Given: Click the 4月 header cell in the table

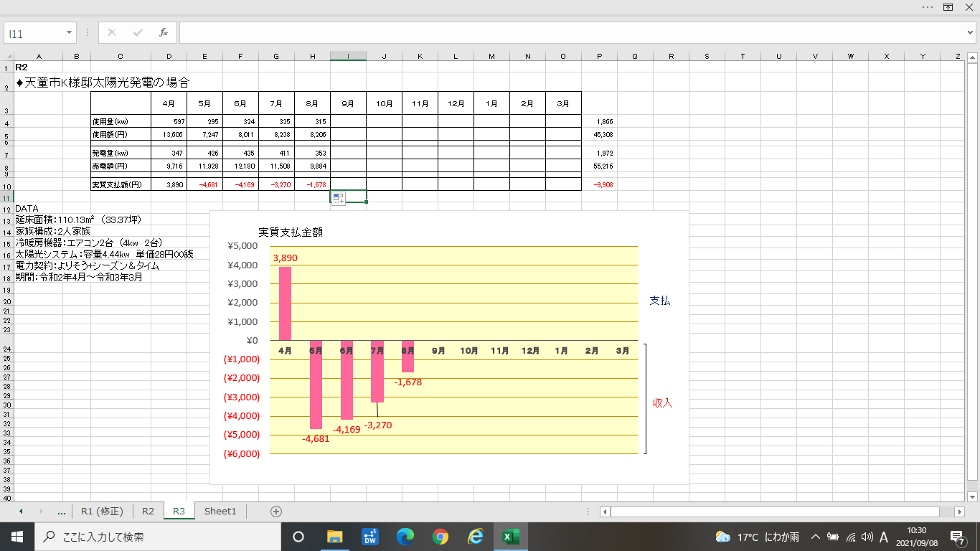Looking at the screenshot, I should 169,103.
